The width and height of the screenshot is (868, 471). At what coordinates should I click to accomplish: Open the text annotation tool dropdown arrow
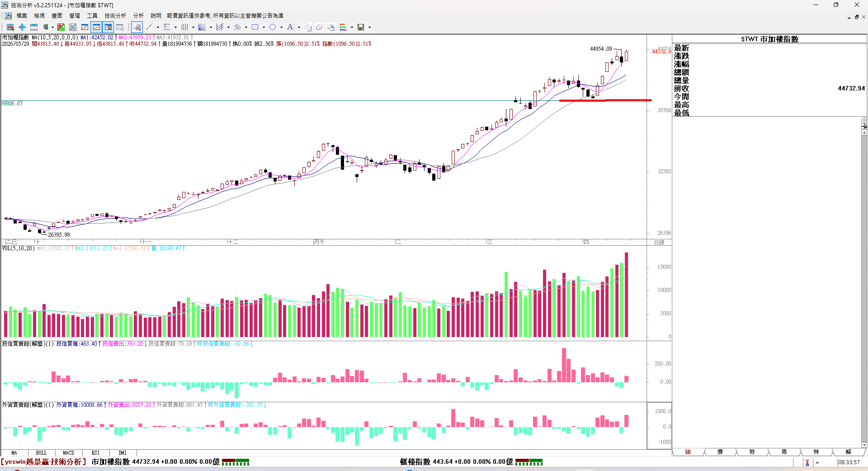click(299, 27)
